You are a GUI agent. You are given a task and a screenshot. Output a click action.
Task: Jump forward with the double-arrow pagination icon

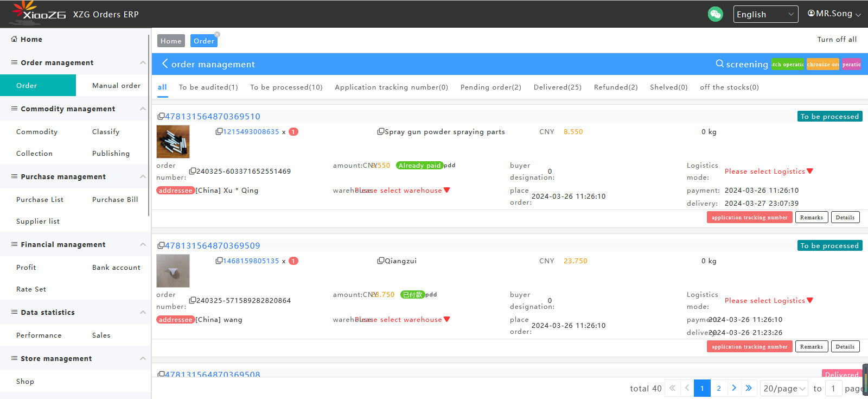click(x=749, y=388)
